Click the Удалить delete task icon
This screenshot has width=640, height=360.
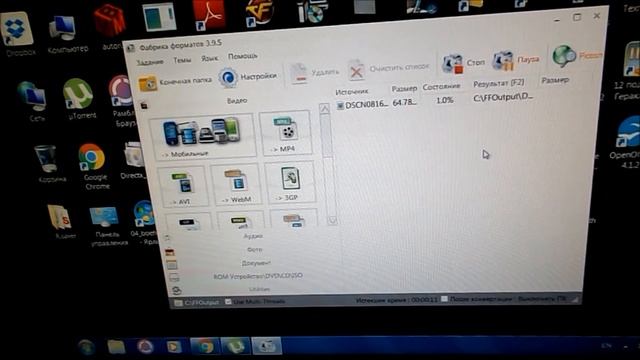click(299, 73)
